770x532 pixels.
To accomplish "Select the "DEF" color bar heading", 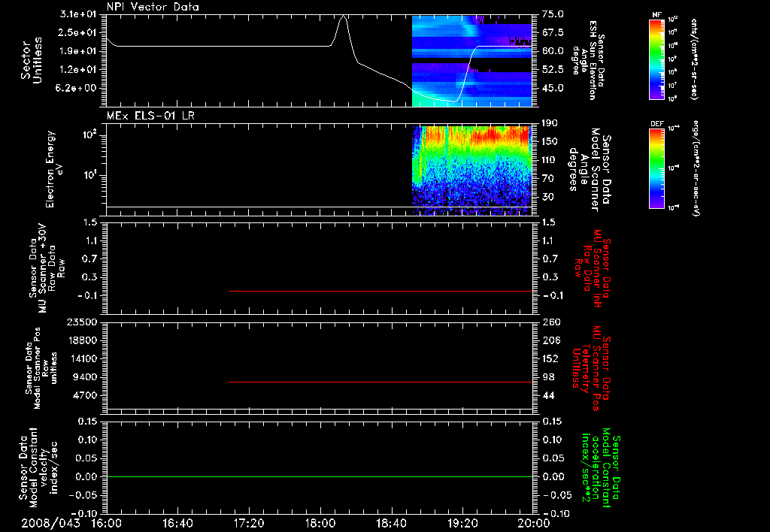I will (x=656, y=124).
